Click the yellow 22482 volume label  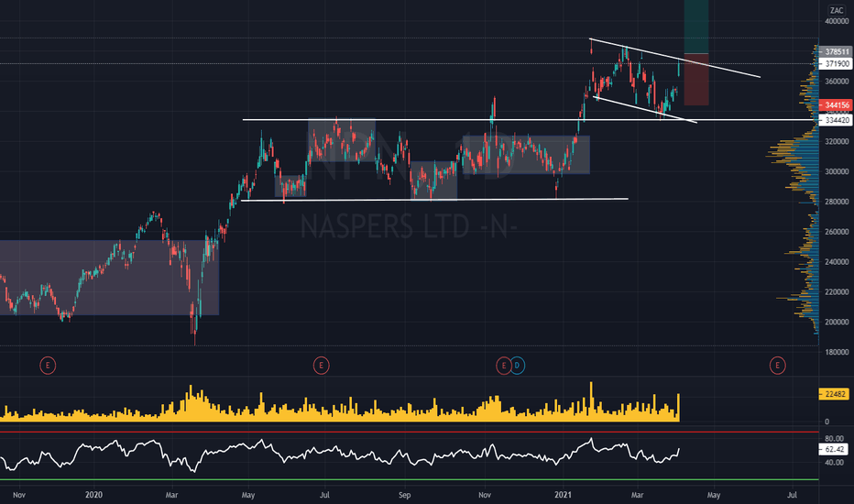835,394
